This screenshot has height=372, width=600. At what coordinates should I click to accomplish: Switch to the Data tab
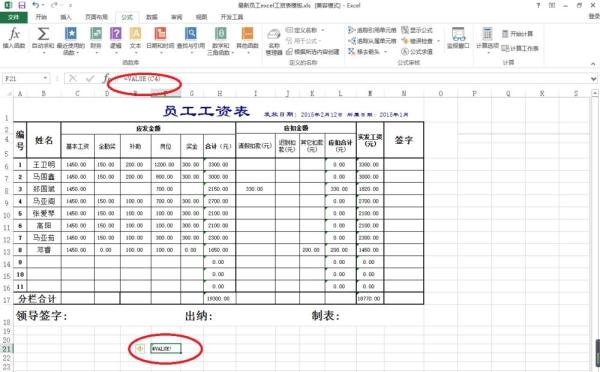coord(152,17)
